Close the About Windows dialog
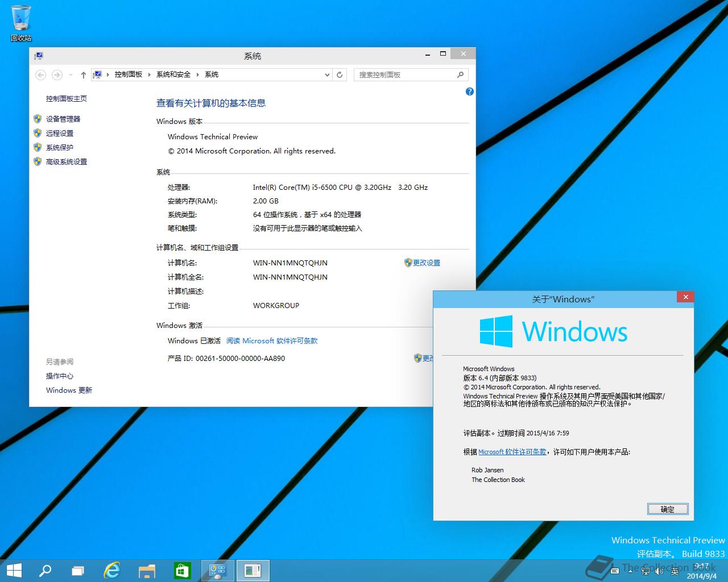 coord(685,297)
